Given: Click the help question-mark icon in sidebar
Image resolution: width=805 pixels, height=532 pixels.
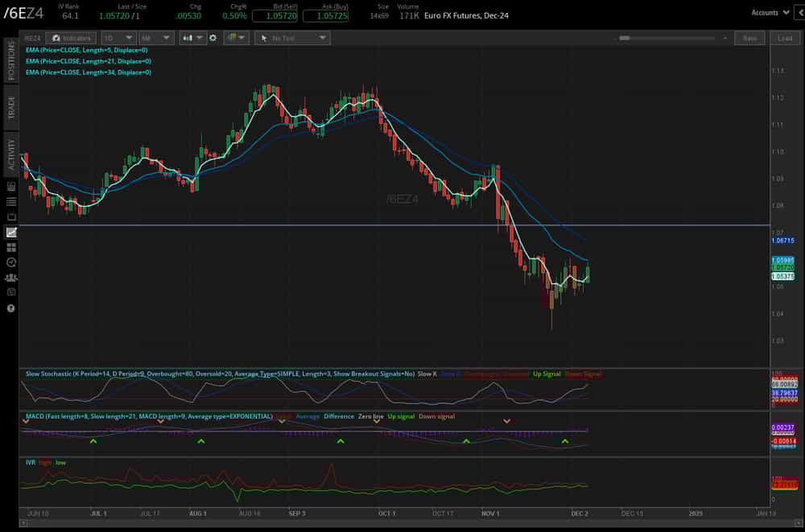Looking at the screenshot, I should 10,307.
